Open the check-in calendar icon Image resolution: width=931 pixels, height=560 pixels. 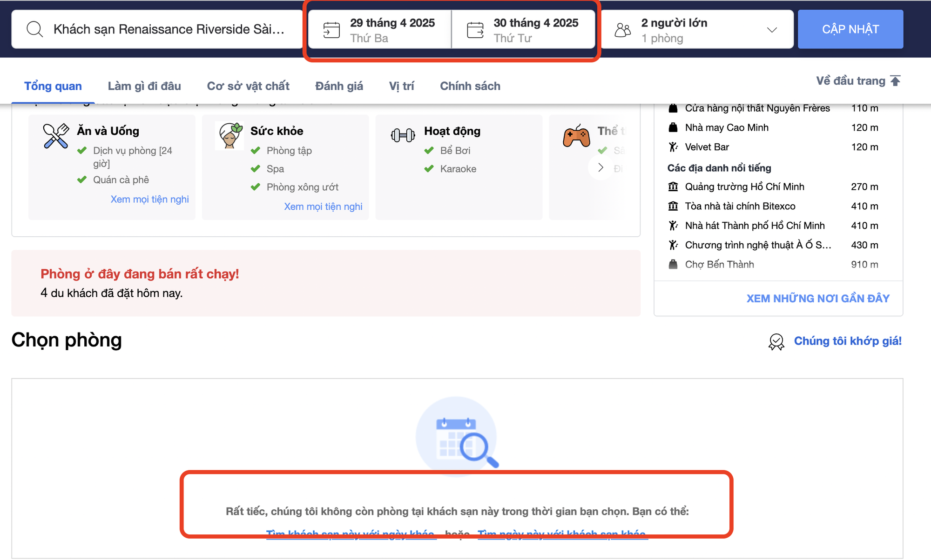coord(331,30)
